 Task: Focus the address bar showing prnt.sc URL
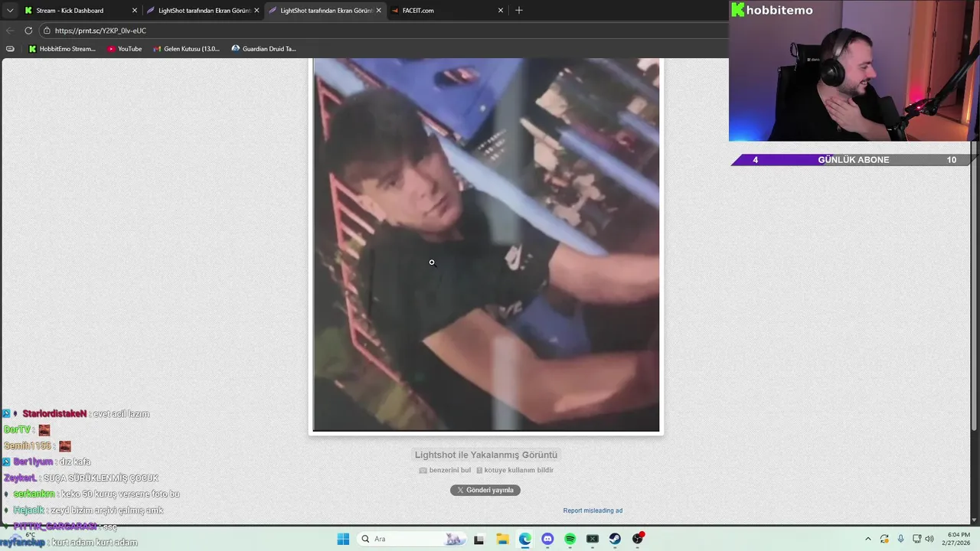point(383,31)
